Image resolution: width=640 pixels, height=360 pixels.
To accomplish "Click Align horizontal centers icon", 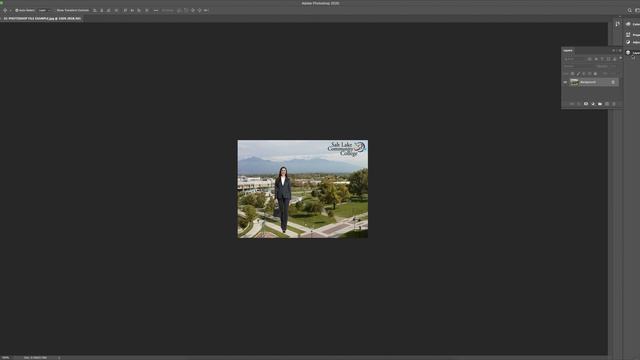I will tap(102, 10).
